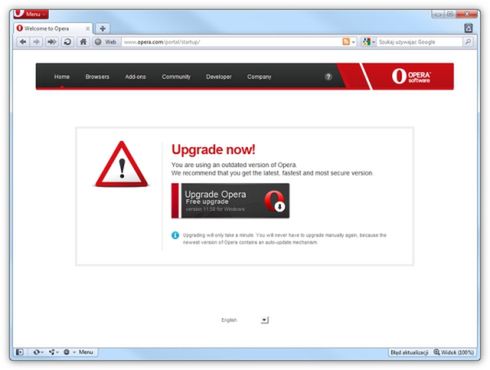Open the Developer navigation item
Viewport: 490px width, 370px height.
point(219,77)
